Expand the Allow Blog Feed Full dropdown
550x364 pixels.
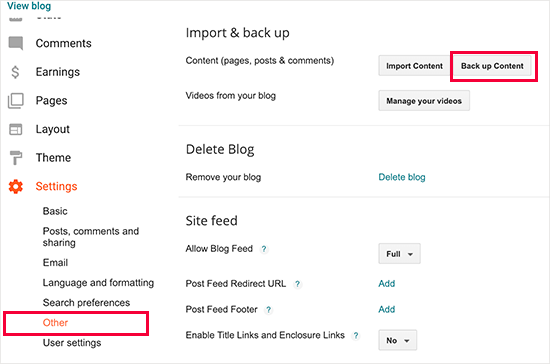coord(399,254)
